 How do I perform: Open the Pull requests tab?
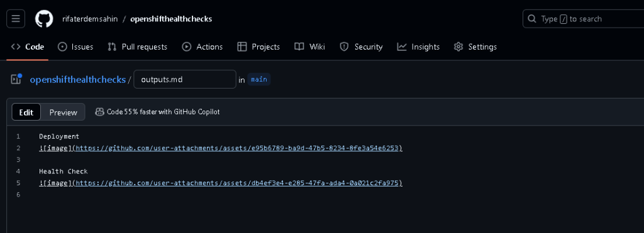138,46
